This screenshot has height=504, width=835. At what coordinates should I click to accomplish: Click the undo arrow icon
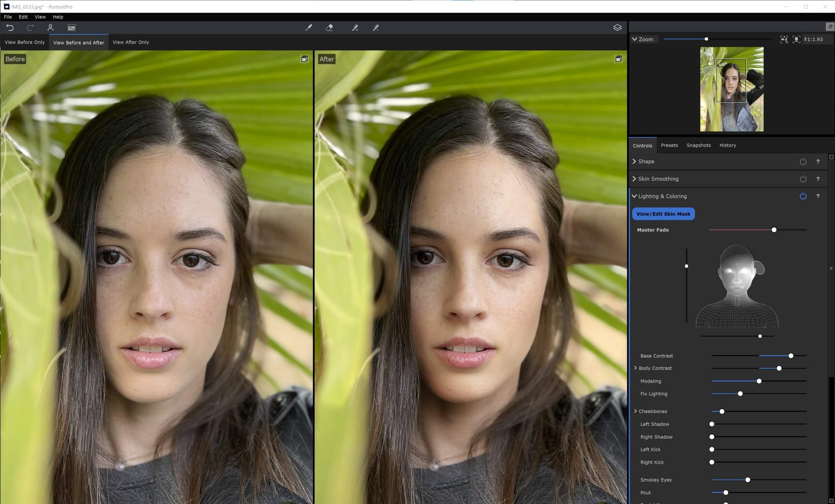(x=10, y=28)
